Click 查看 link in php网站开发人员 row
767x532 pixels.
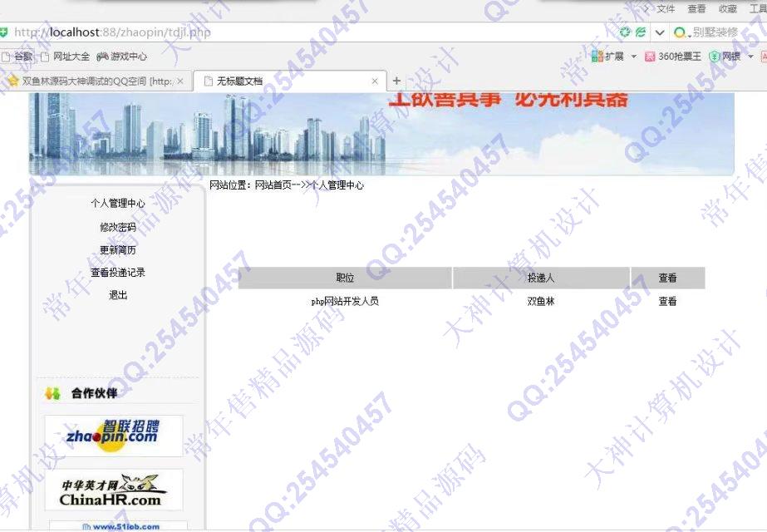[x=668, y=302]
